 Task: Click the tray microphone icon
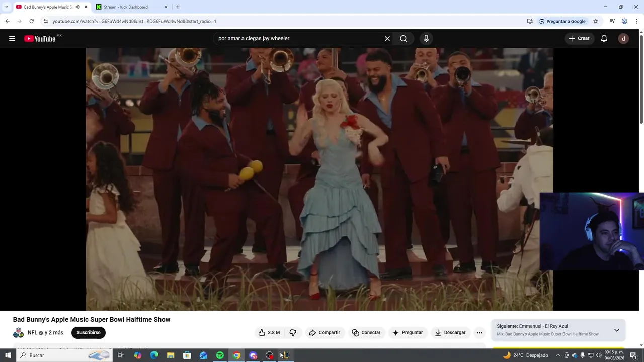coord(583,355)
